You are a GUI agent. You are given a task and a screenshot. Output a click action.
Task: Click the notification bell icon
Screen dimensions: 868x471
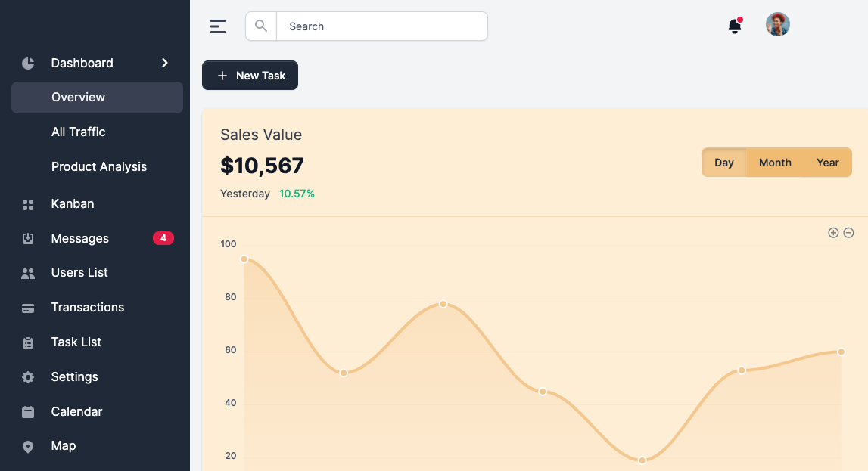734,26
